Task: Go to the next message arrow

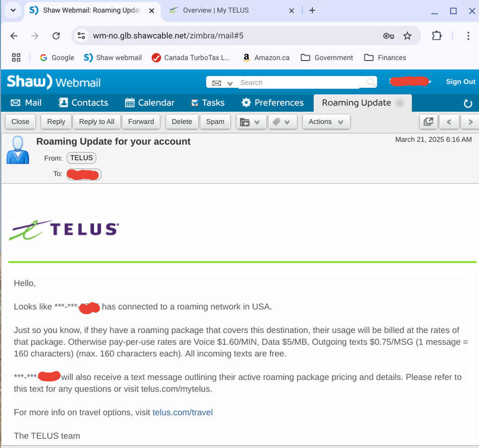Action: [470, 122]
